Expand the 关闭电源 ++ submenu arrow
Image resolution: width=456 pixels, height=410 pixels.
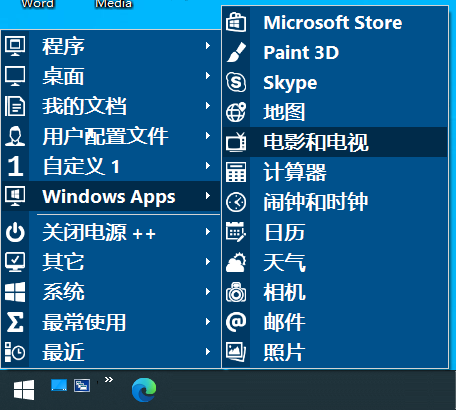[x=208, y=232]
